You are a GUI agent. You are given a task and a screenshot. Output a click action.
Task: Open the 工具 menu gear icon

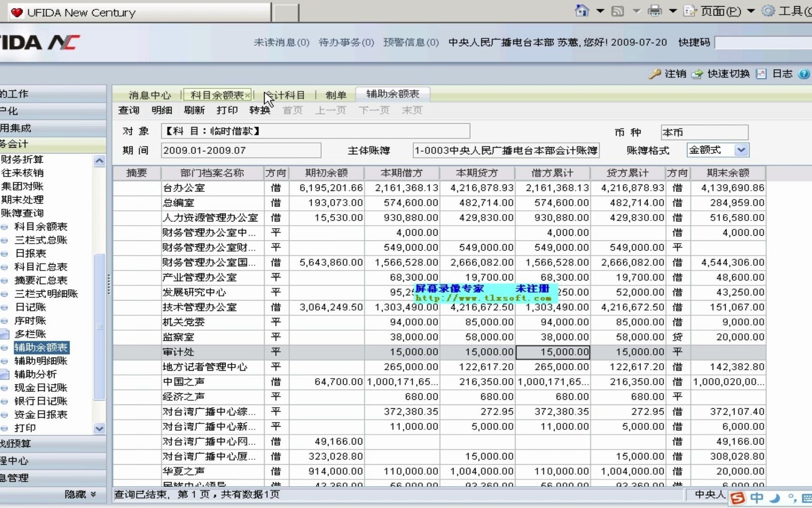(x=768, y=10)
